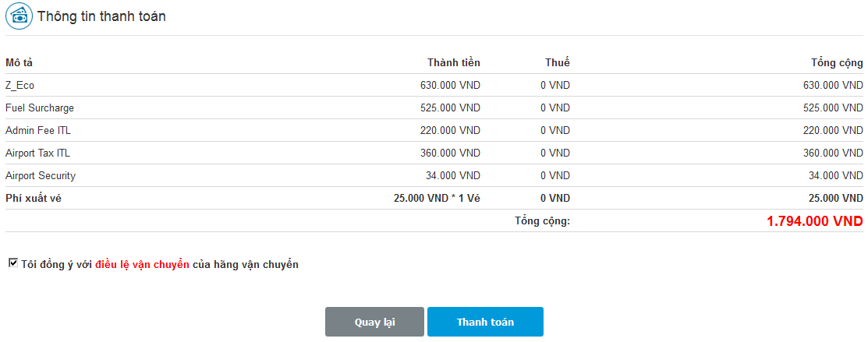Click the Thuế column header
Image resolution: width=868 pixels, height=342 pixels.
point(557,62)
